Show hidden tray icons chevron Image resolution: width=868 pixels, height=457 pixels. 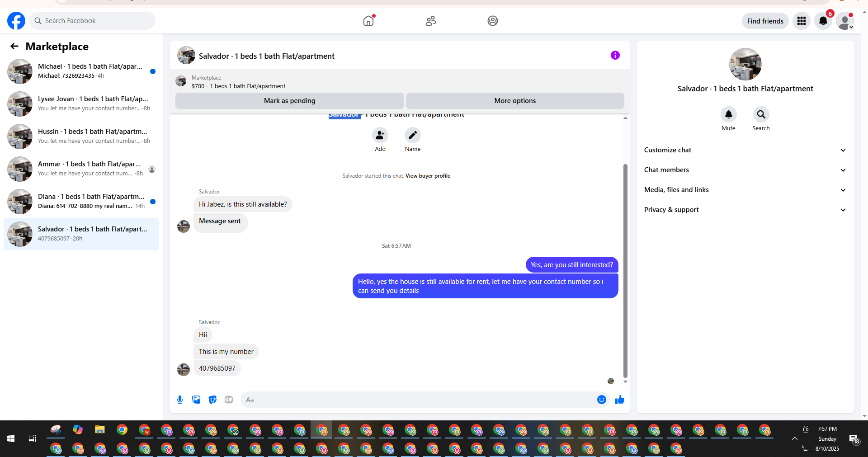tap(795, 438)
